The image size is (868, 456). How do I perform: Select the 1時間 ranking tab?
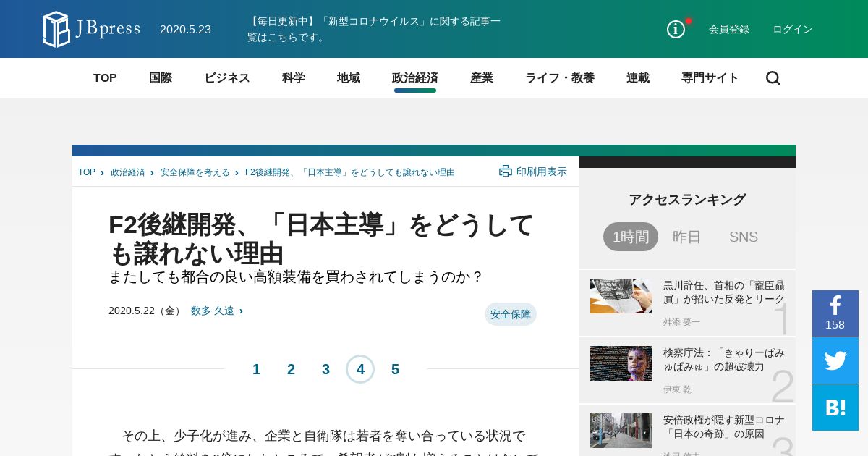click(631, 237)
